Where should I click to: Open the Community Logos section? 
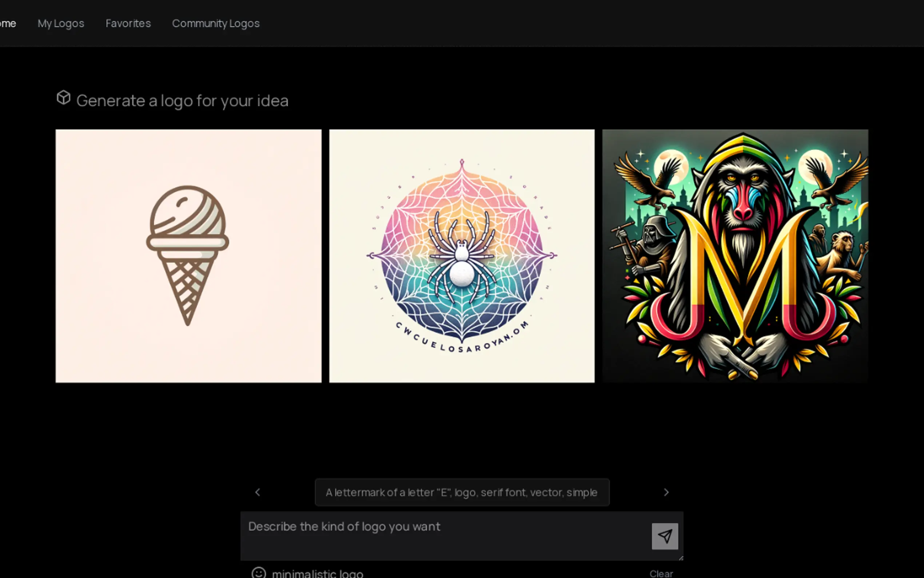point(216,23)
